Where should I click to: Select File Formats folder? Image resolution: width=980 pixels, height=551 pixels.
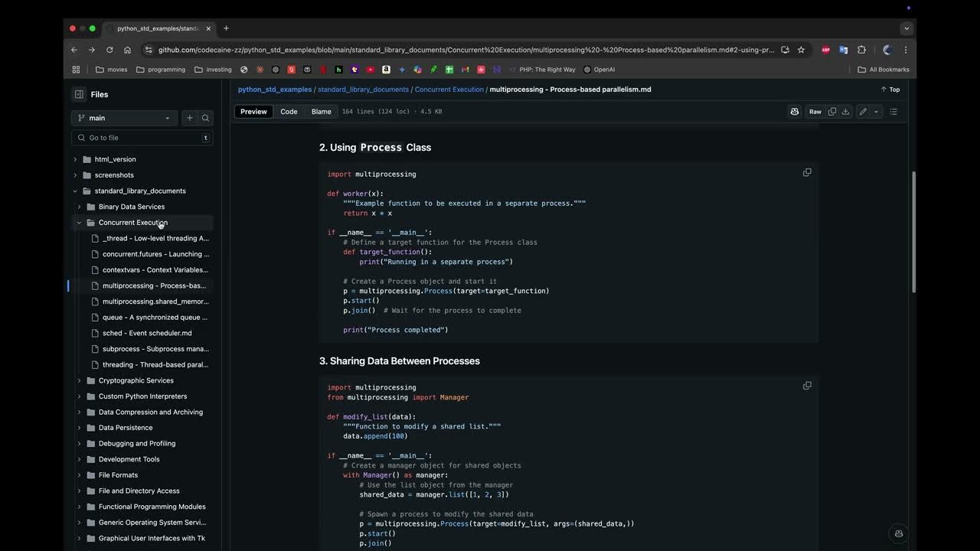pyautogui.click(x=118, y=475)
